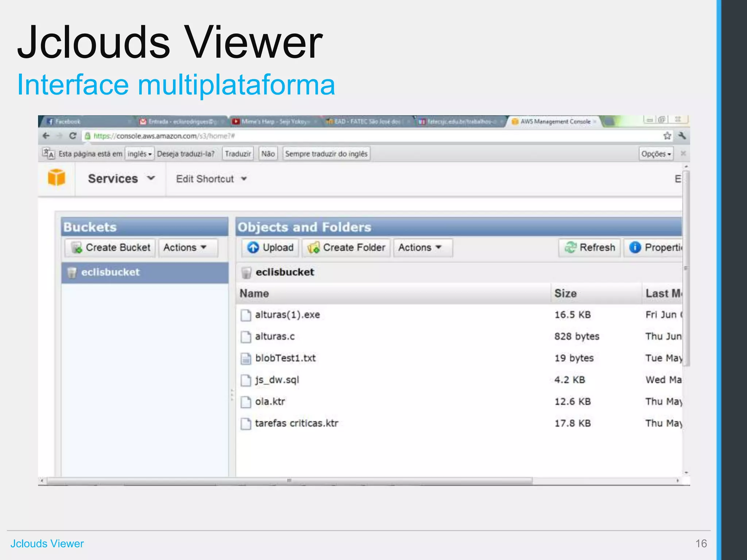
Task: Select the AWS Management Console tab
Action: pyautogui.click(x=554, y=121)
